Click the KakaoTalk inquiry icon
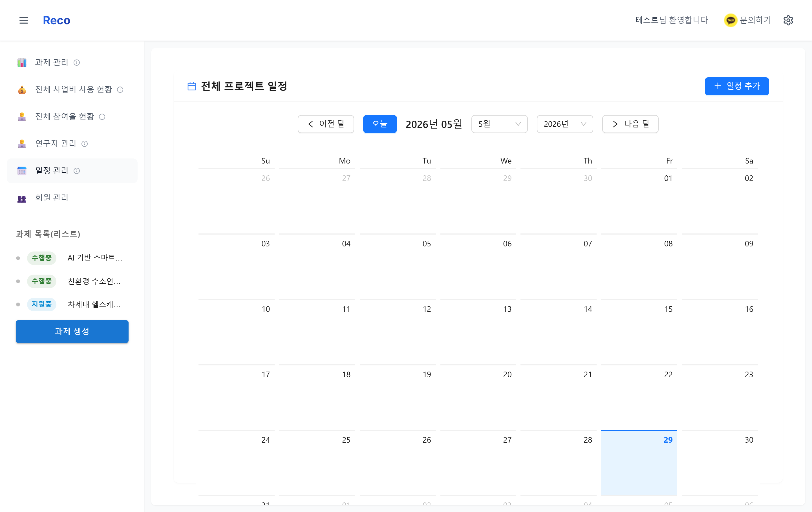Viewport: 812px width, 512px height. (731, 20)
